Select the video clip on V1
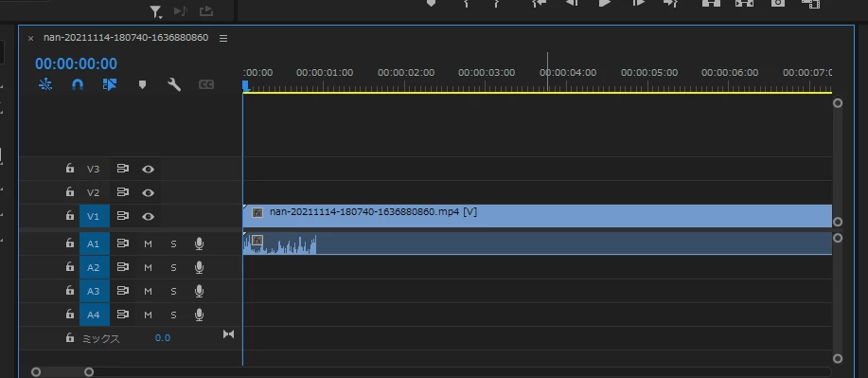The height and width of the screenshot is (378, 868). click(x=537, y=216)
